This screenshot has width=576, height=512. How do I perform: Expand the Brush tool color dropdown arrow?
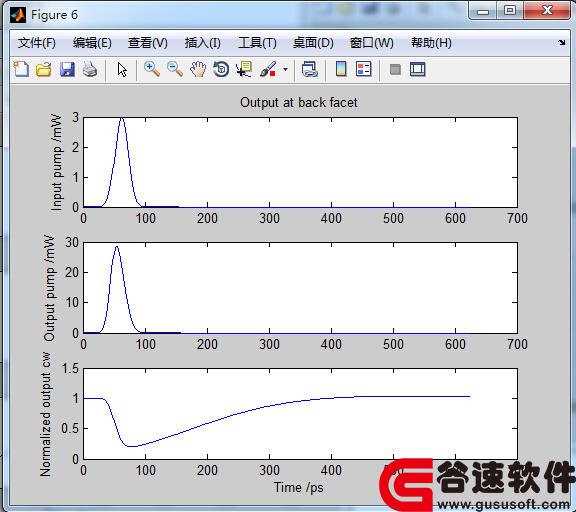[285, 69]
